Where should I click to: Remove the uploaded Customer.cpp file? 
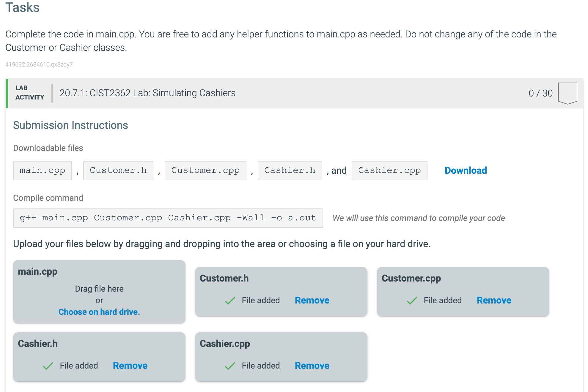click(x=494, y=300)
